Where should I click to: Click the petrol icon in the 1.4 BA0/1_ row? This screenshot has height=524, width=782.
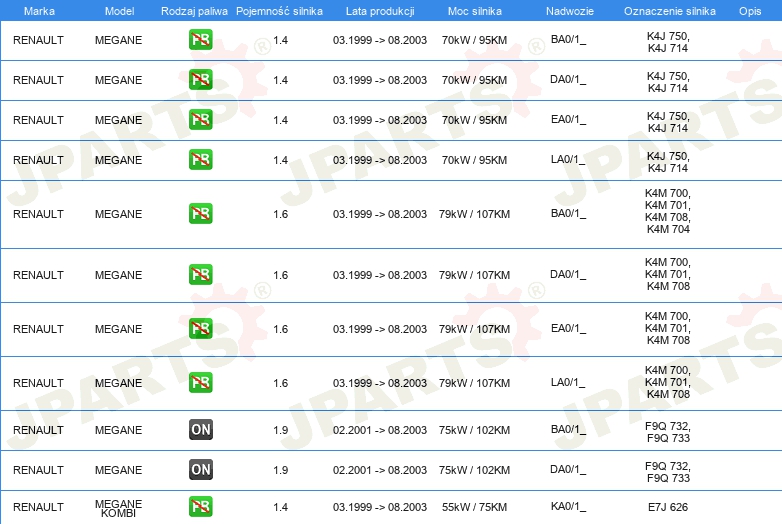(x=201, y=40)
